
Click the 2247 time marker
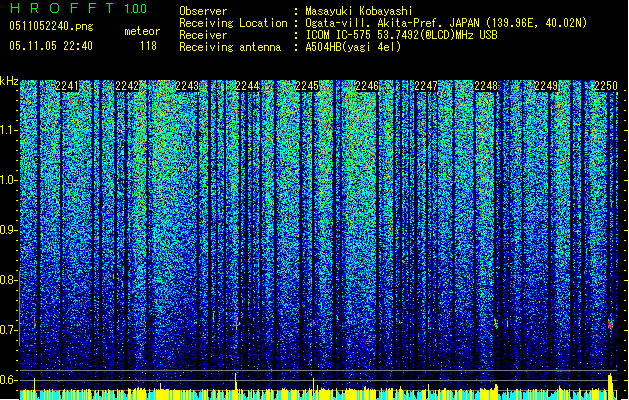tap(426, 86)
